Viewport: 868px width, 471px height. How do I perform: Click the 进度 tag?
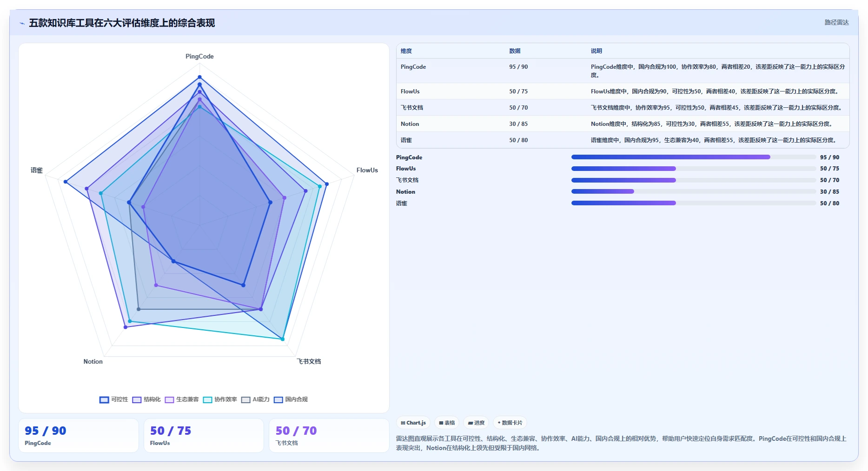click(x=476, y=423)
